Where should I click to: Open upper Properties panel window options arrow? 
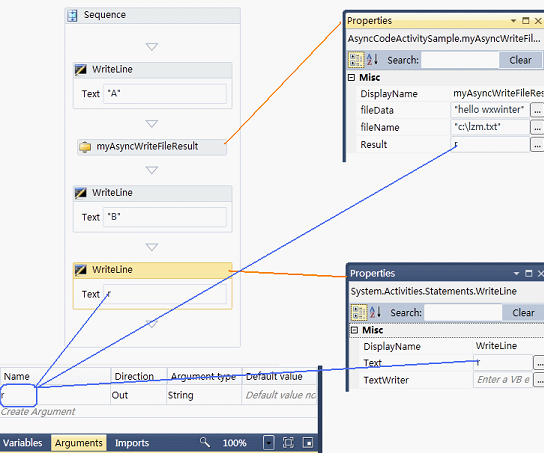513,21
